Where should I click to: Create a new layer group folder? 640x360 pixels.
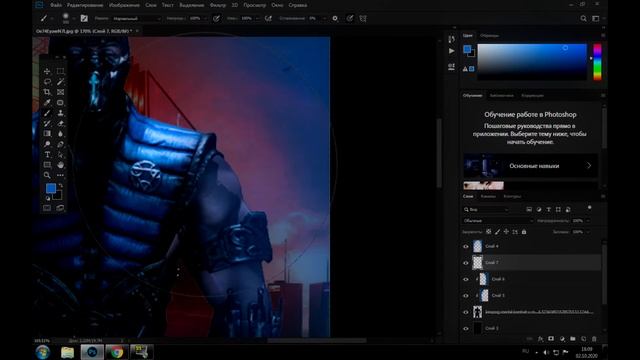pos(573,339)
